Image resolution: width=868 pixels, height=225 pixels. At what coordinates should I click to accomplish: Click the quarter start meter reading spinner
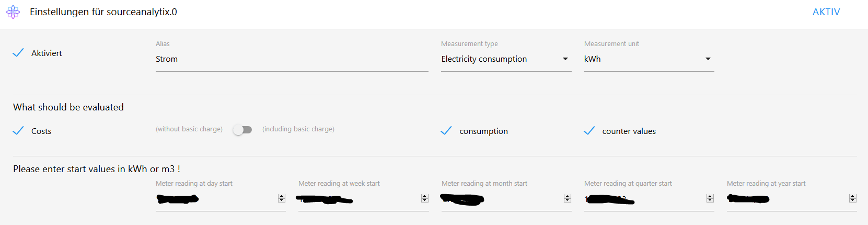(710, 198)
